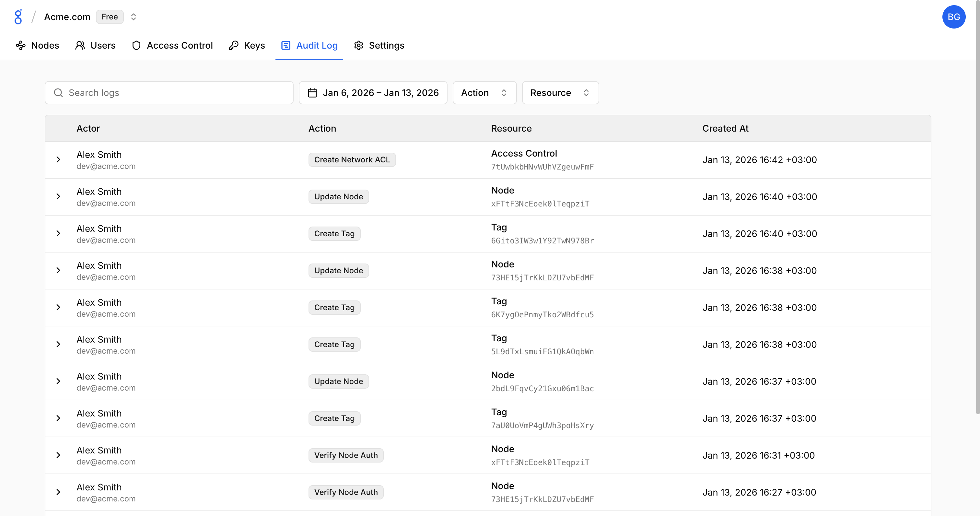The image size is (980, 516).
Task: Open the Jan 6 – Jan 13 date range picker
Action: [x=380, y=93]
